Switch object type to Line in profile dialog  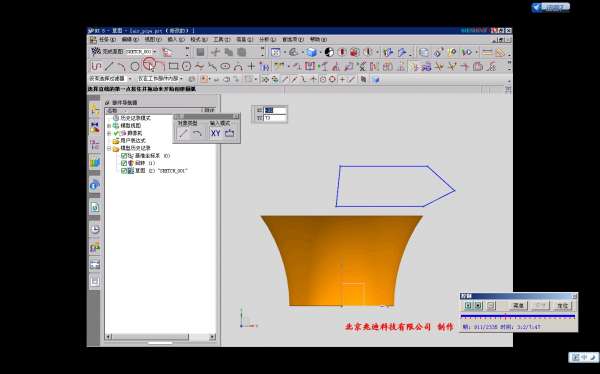(x=183, y=133)
